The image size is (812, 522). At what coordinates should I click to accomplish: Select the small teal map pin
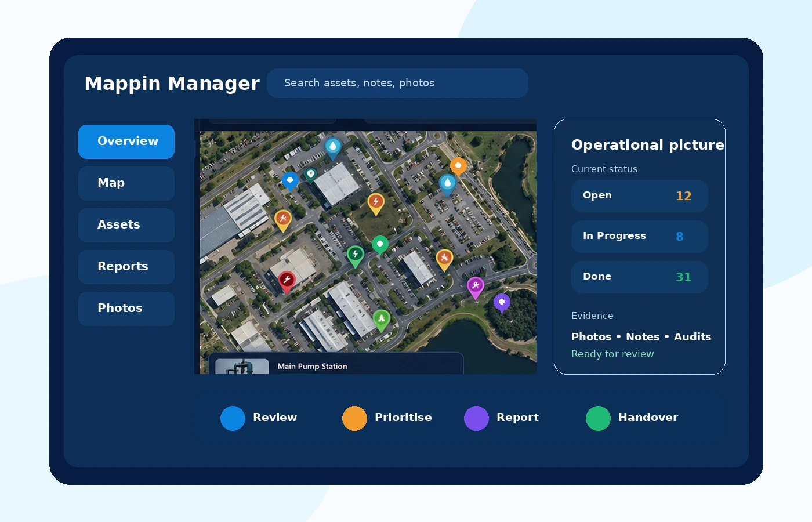tap(311, 174)
